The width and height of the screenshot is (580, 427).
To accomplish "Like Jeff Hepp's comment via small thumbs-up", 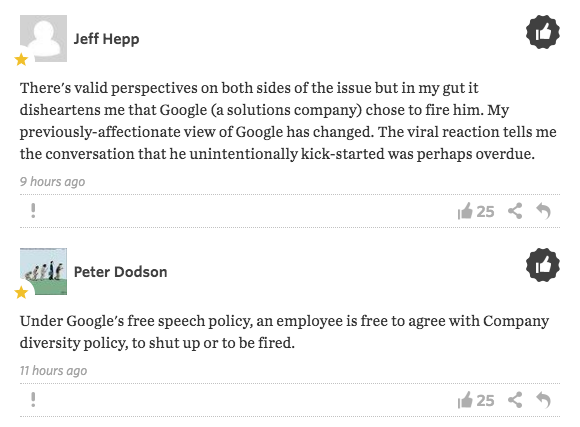I will coord(465,211).
